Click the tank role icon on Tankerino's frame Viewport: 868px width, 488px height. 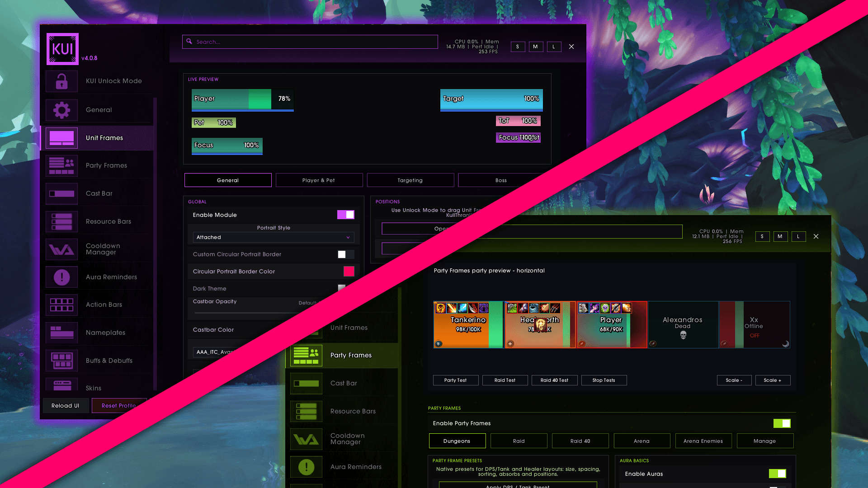(439, 344)
